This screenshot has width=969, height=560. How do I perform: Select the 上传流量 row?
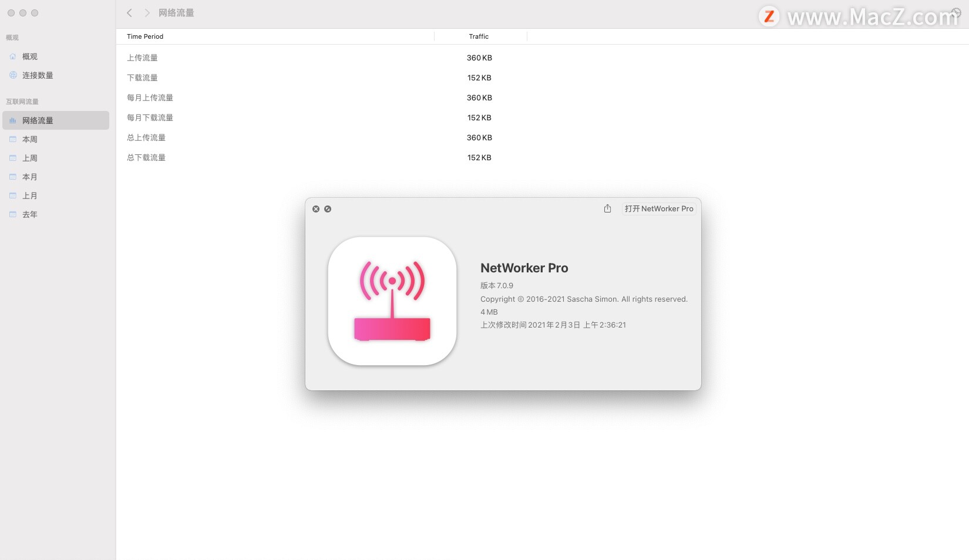point(542,58)
